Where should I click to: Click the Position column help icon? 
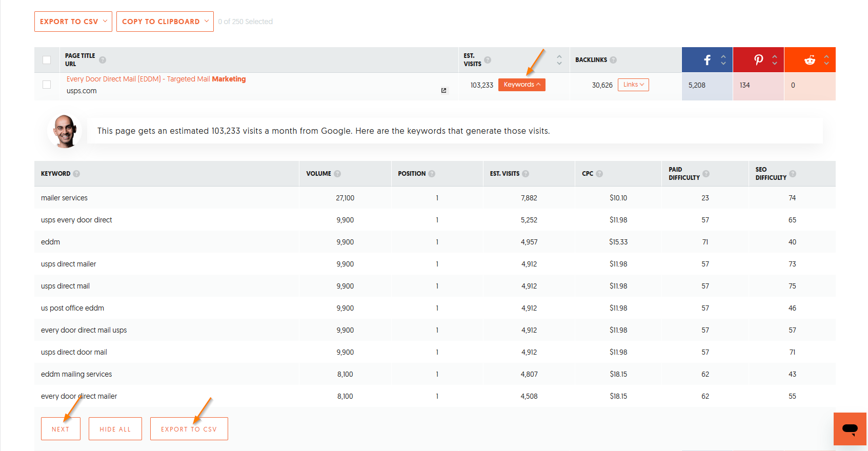[432, 174]
